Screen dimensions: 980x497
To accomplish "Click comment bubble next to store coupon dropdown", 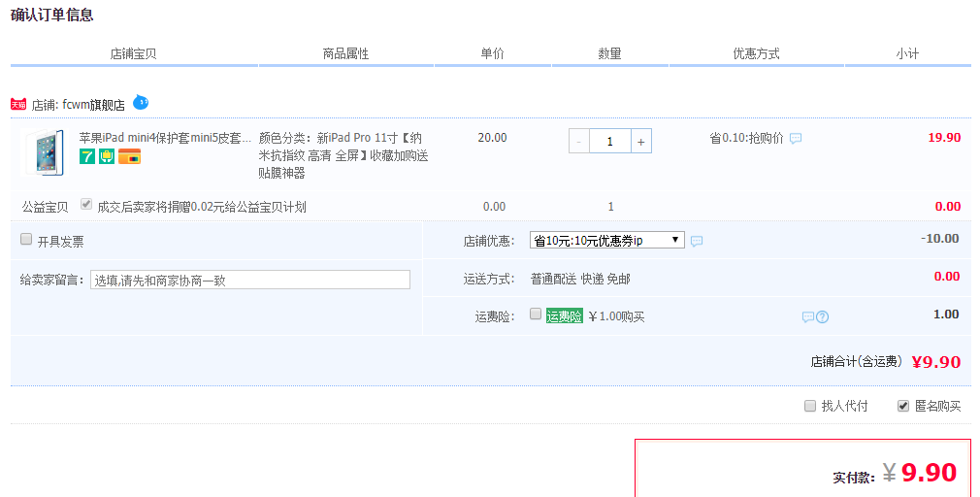I will point(696,241).
